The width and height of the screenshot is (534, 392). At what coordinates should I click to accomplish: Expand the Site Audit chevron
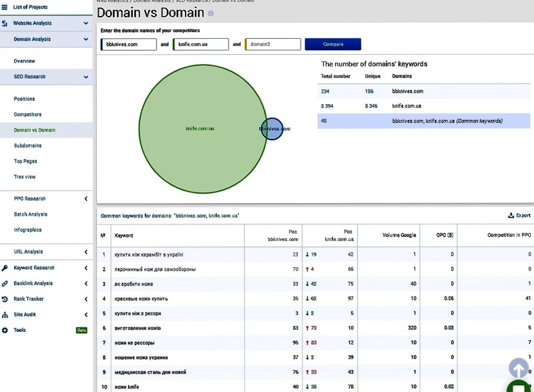coord(86,315)
